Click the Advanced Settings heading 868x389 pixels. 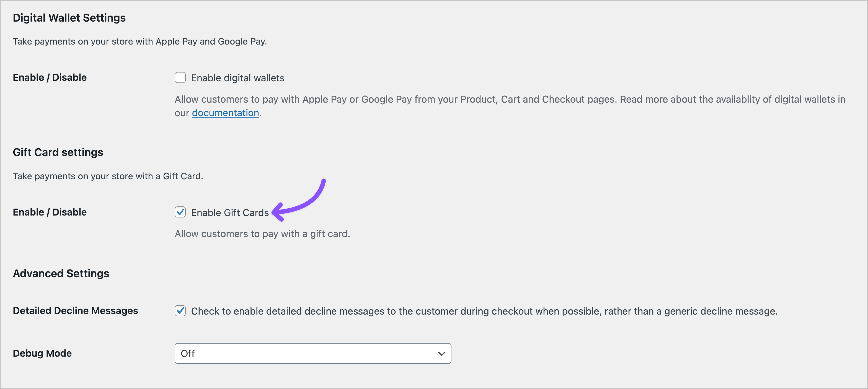pyautogui.click(x=61, y=273)
